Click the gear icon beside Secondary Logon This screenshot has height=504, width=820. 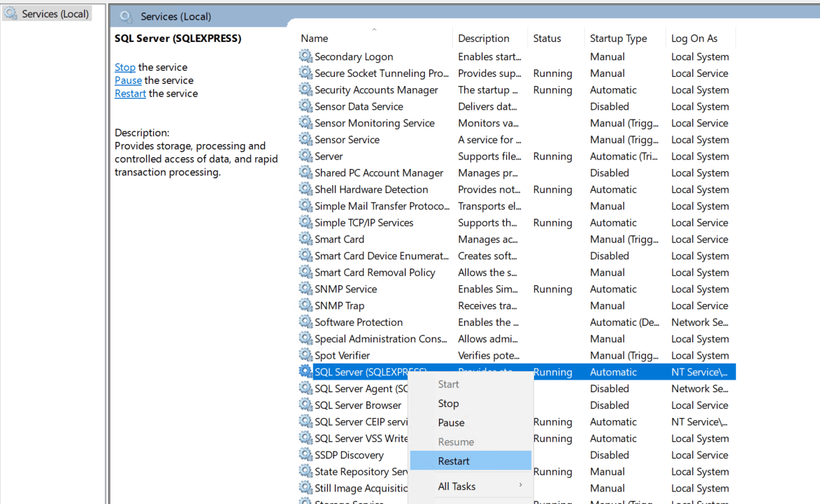[x=305, y=57]
